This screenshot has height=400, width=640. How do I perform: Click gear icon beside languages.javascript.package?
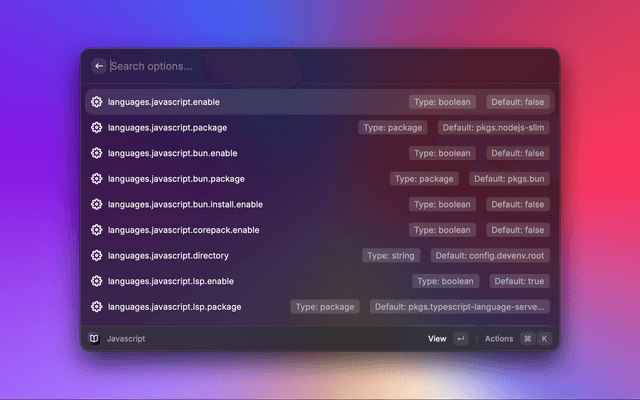click(96, 128)
